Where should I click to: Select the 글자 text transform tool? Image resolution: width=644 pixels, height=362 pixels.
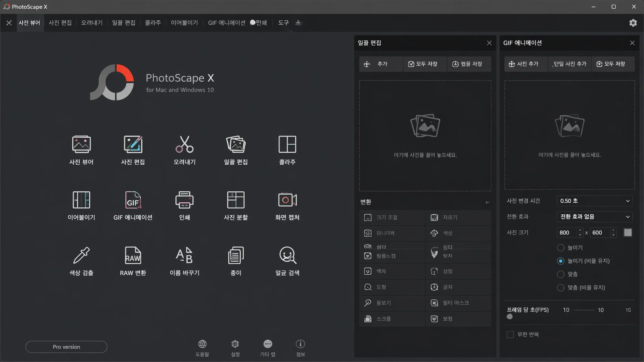click(x=458, y=287)
